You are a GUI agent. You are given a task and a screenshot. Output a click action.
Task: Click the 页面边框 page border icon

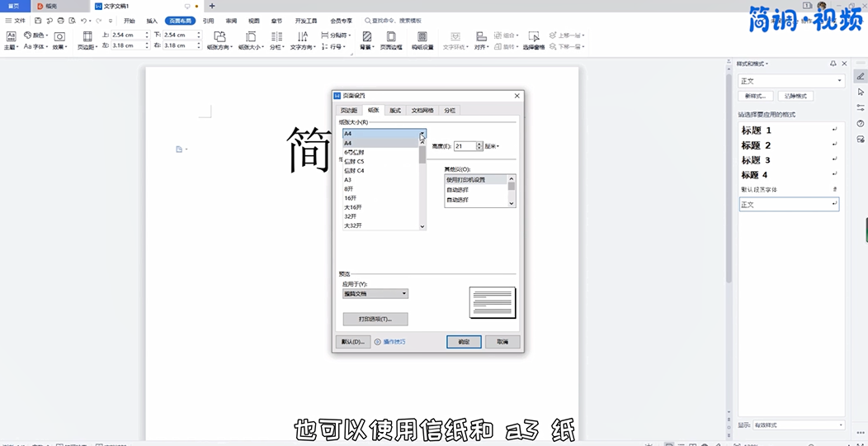(x=390, y=38)
